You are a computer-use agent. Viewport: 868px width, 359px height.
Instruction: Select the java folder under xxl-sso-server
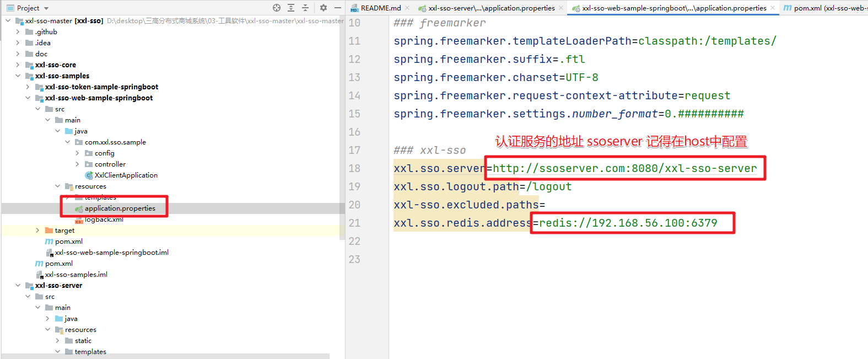point(71,319)
